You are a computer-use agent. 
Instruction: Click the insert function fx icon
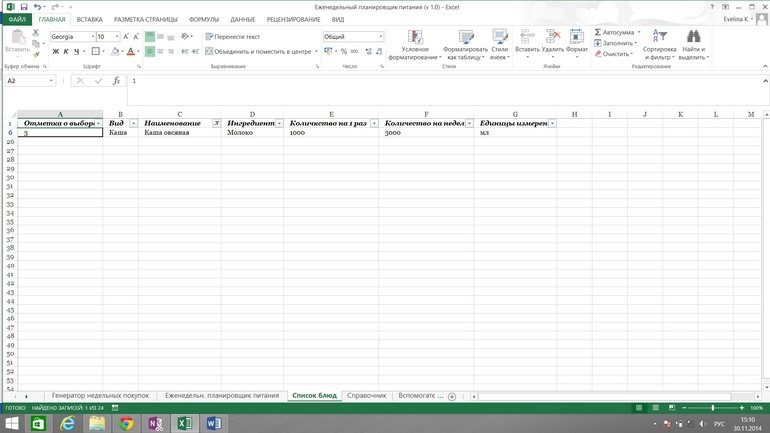point(116,81)
